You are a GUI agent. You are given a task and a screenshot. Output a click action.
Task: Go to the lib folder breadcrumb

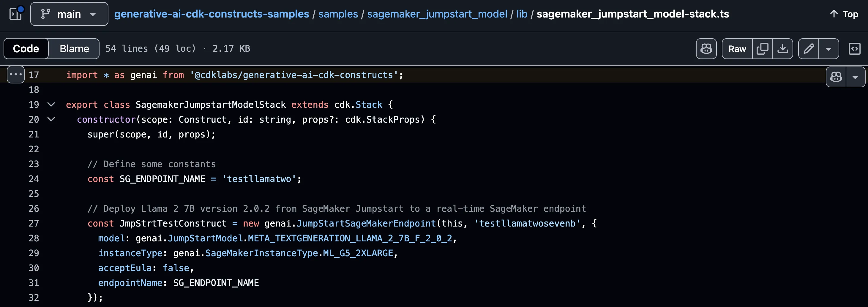point(522,14)
